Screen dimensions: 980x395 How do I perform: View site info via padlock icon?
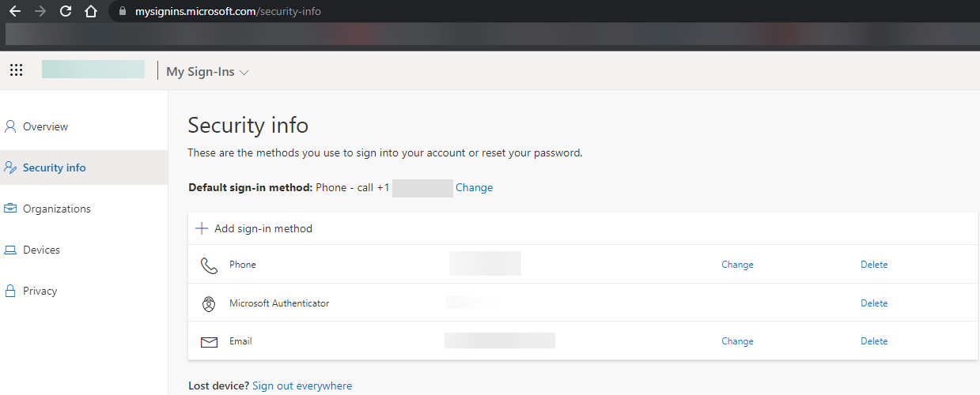tap(121, 12)
